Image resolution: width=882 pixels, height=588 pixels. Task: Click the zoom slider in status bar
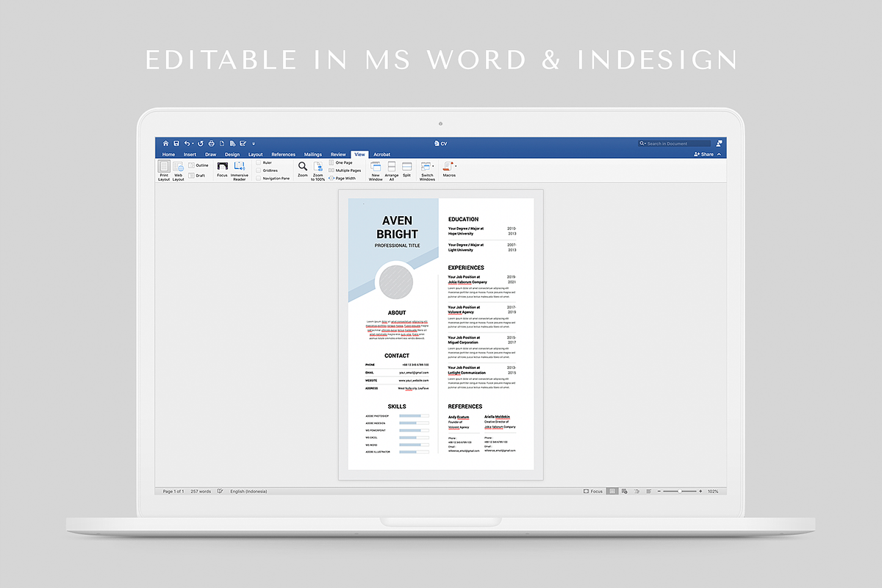coord(680,491)
